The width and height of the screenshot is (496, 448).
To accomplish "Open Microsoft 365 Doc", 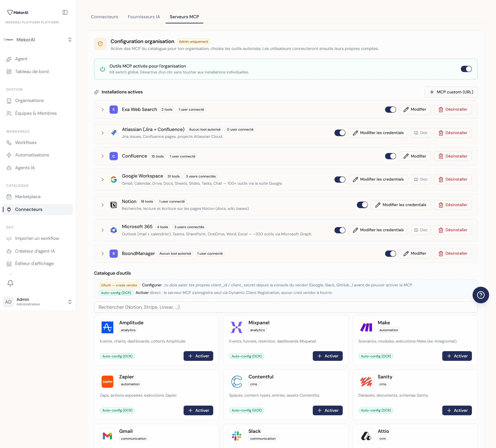I will [x=421, y=230].
